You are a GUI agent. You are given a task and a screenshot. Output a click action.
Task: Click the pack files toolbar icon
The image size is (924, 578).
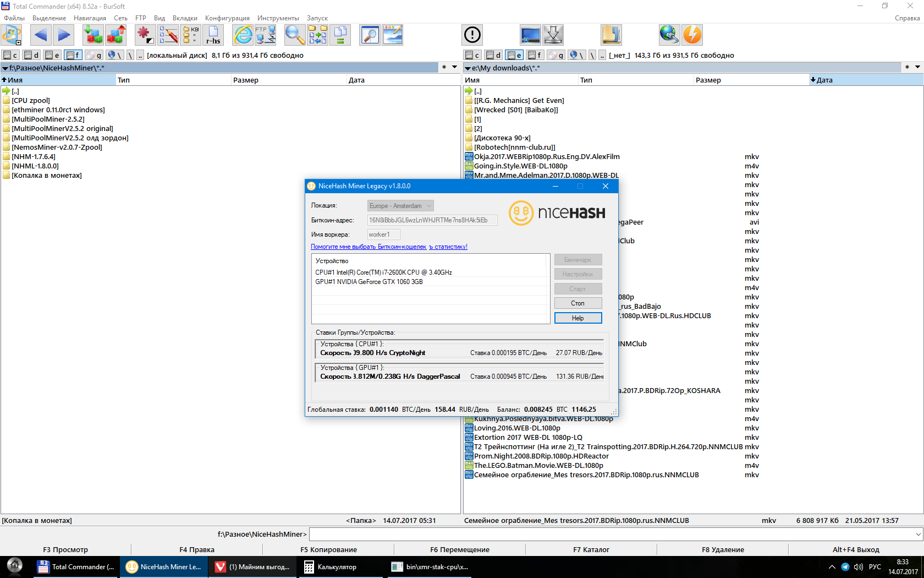(93, 35)
